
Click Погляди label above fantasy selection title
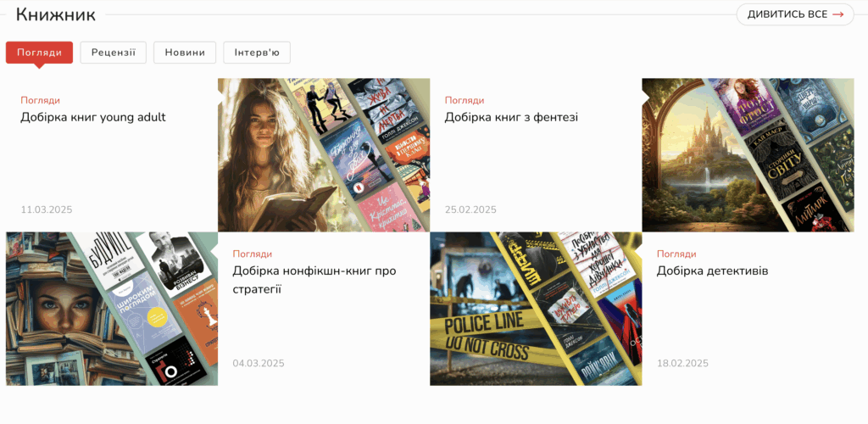pyautogui.click(x=465, y=100)
